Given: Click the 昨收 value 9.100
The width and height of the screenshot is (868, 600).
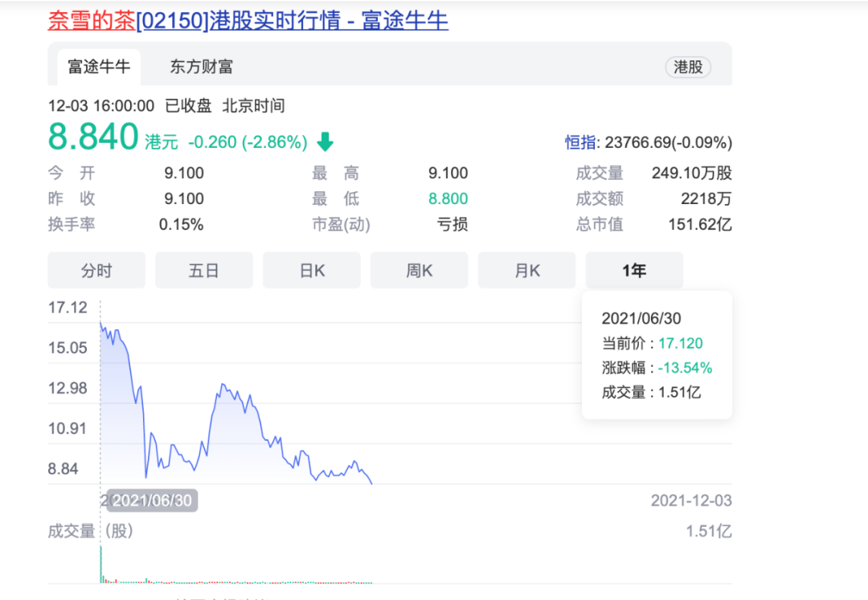Looking at the screenshot, I should (184, 198).
